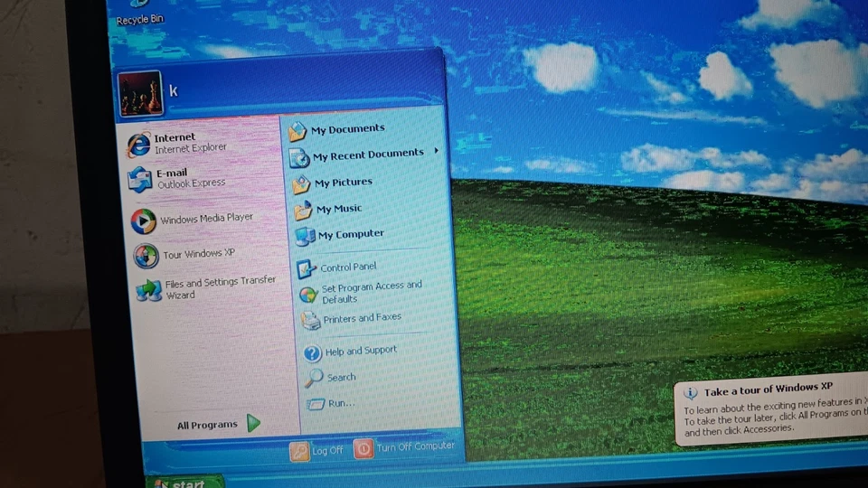The image size is (868, 488).
Task: Open the My Music folder icon
Action: click(x=304, y=211)
